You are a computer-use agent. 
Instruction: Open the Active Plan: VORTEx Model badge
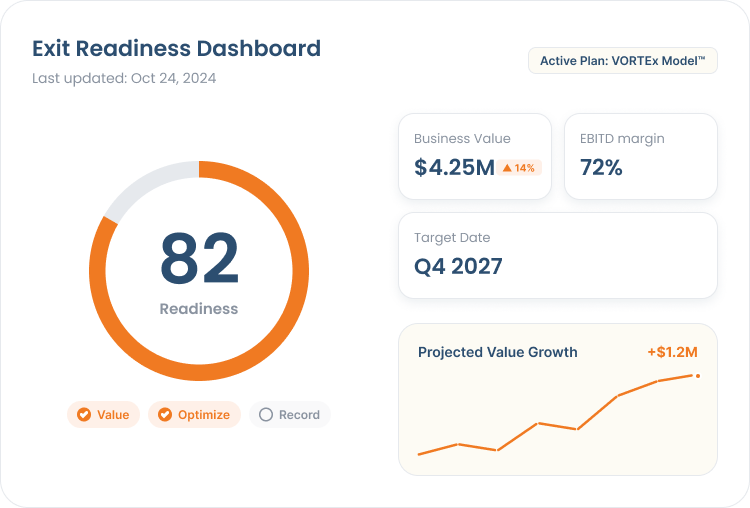[623, 61]
